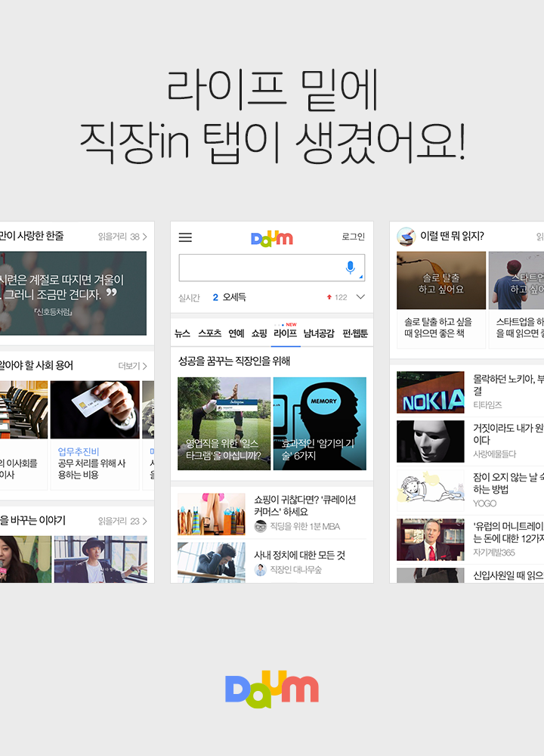Open 읽을거리 38 chevron link
The width and height of the screenshot is (544, 756).
click(122, 236)
